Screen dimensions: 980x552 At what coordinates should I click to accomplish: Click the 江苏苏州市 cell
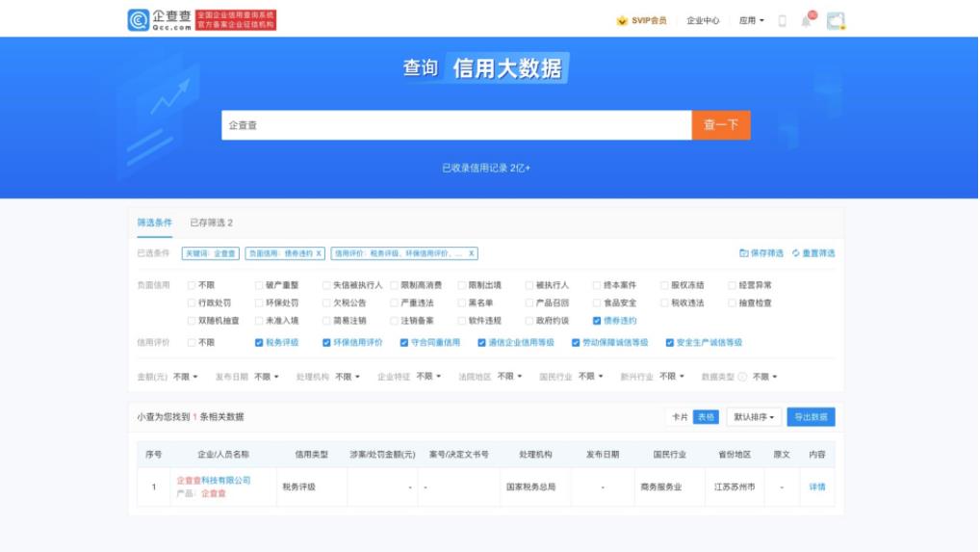(x=735, y=487)
